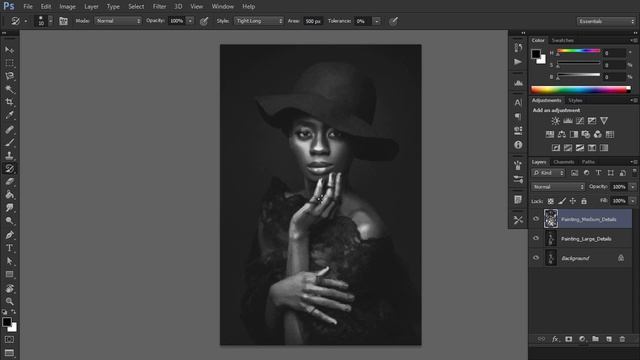The image size is (640, 360).
Task: Open the layer filter Kind dropdown
Action: 548,173
